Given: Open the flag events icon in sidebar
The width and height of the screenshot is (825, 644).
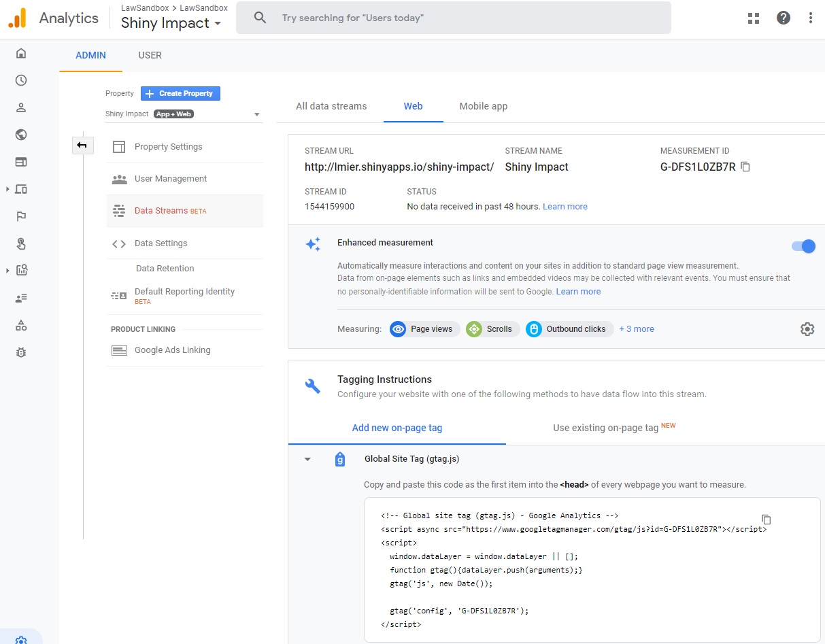Looking at the screenshot, I should pyautogui.click(x=21, y=216).
